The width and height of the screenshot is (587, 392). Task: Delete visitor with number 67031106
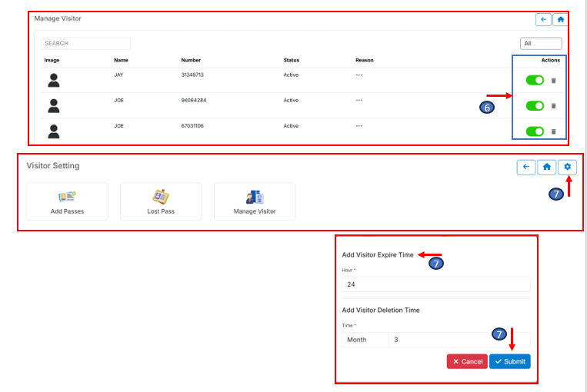pyautogui.click(x=553, y=131)
